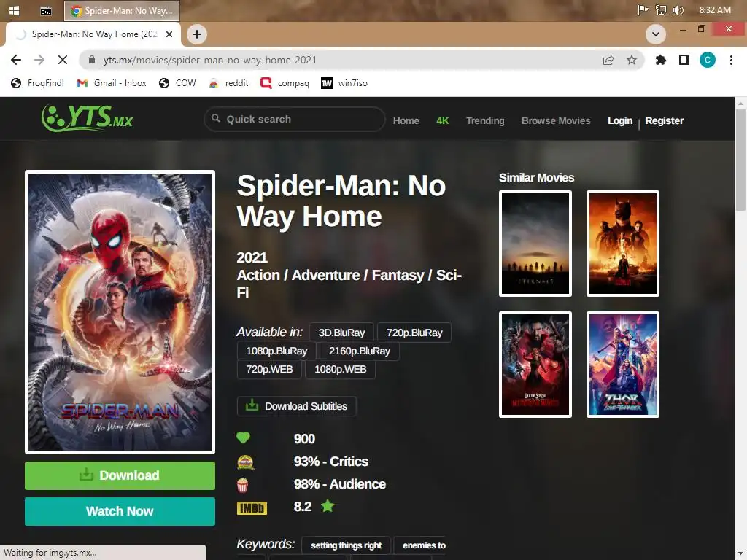
Task: Open the Spider-Man movie poster
Action: click(x=120, y=312)
